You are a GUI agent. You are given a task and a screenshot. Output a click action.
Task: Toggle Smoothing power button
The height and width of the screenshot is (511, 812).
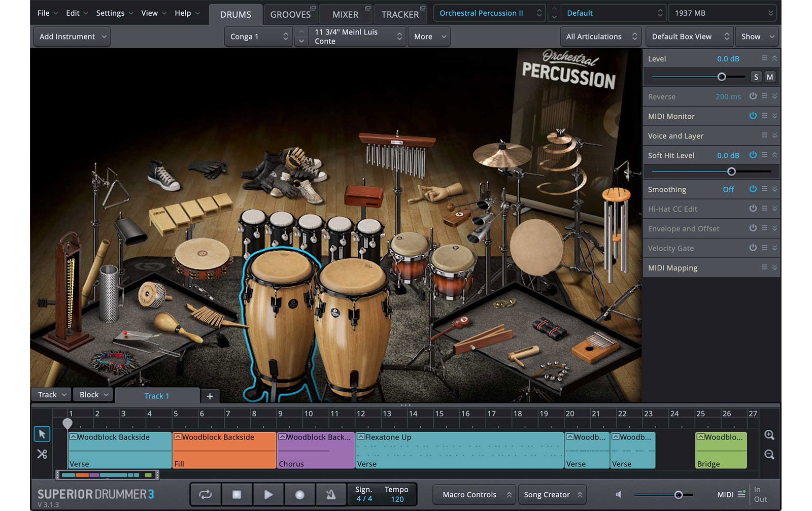[753, 189]
